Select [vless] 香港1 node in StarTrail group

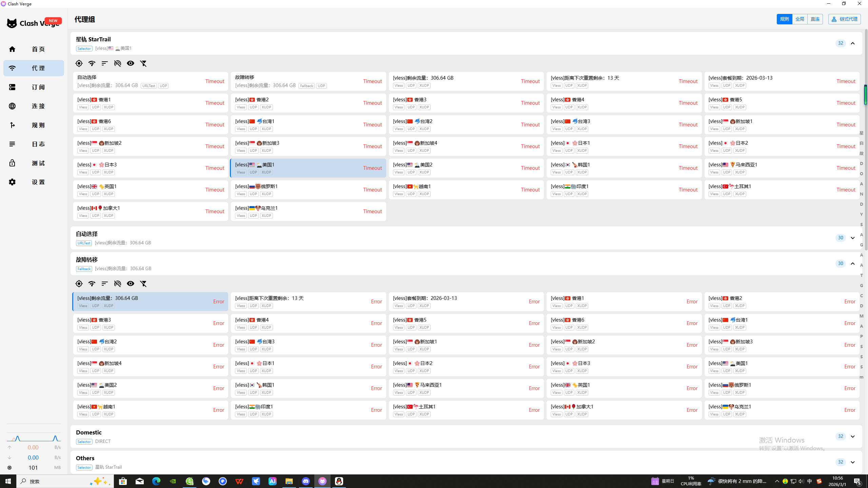click(x=151, y=103)
